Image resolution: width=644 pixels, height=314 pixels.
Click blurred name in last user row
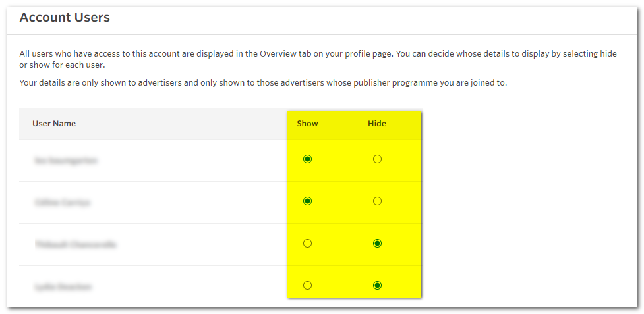tap(63, 286)
